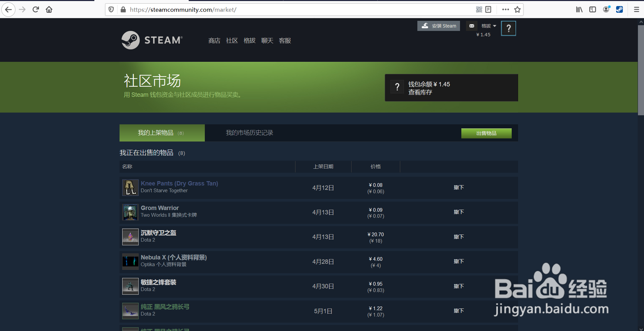Sort listings by 上架日期 column header

[323, 167]
